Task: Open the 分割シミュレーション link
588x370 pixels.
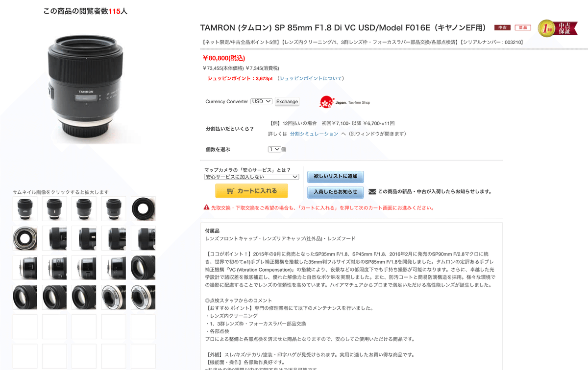Action: [x=314, y=134]
